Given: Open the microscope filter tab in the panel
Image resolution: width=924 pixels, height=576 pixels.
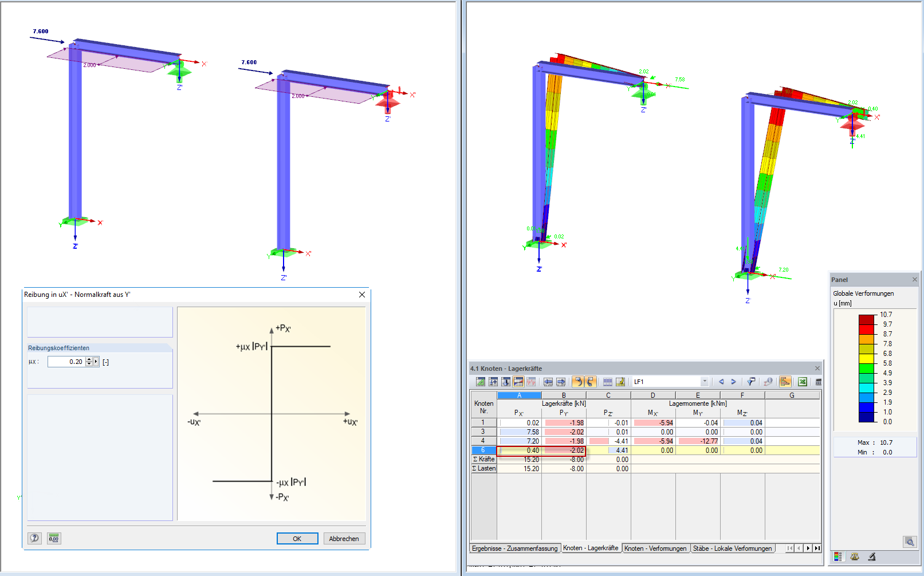Looking at the screenshot, I should click(x=871, y=557).
